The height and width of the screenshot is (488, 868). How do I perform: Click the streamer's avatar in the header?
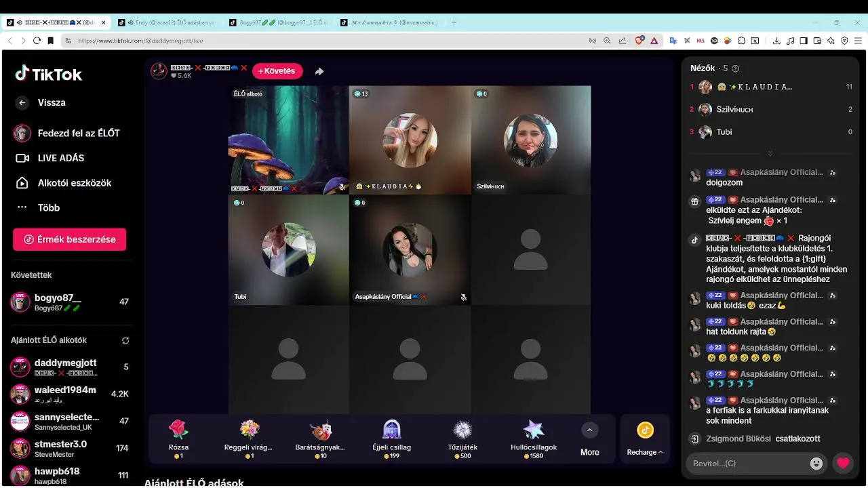pyautogui.click(x=159, y=71)
